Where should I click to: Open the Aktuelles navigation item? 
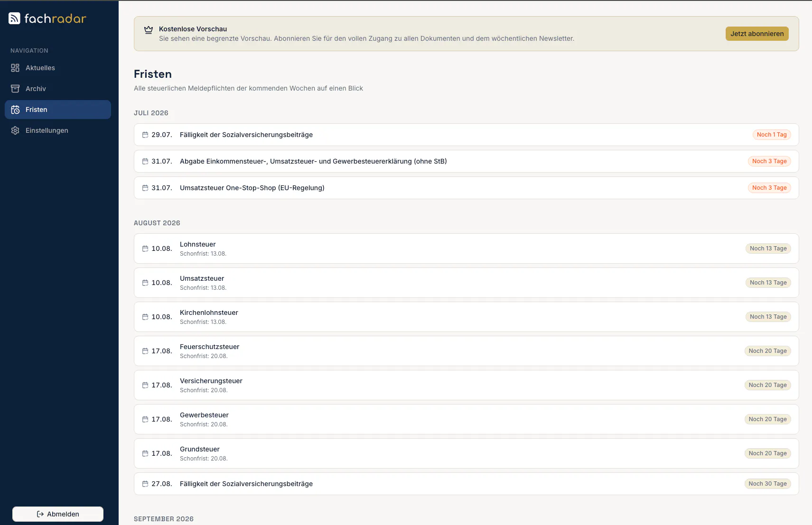pos(58,68)
